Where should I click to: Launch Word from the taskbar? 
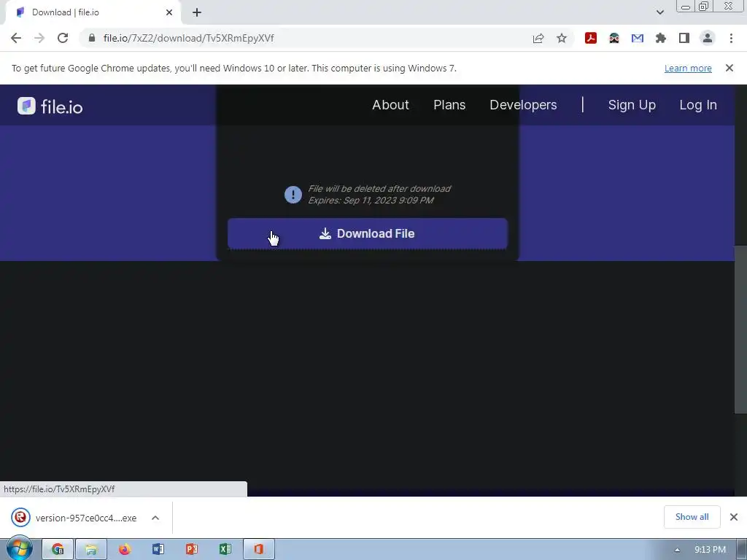158,550
